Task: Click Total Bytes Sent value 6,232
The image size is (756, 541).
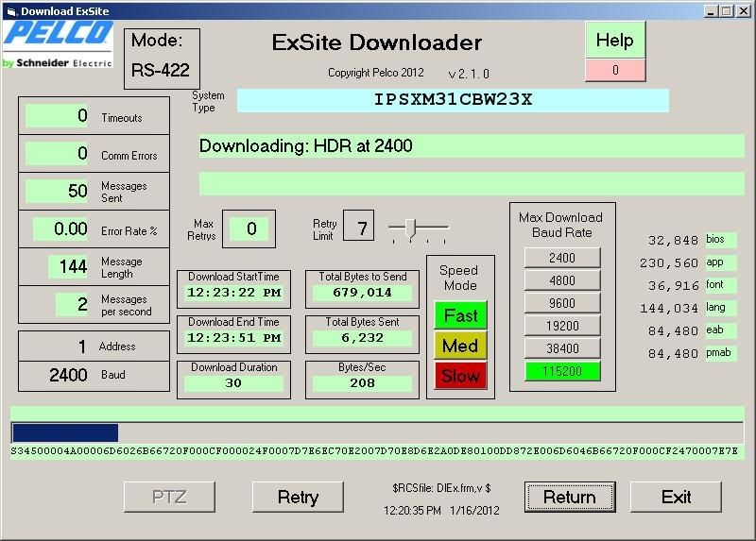Action: tap(362, 338)
